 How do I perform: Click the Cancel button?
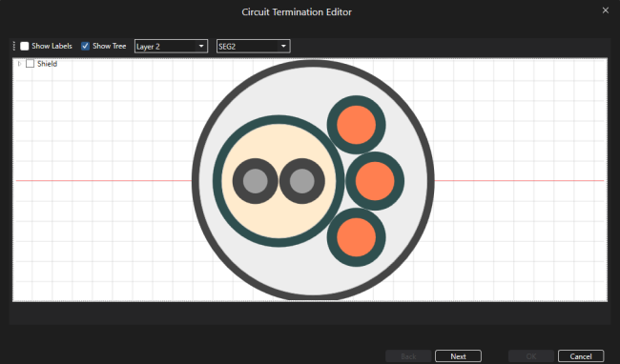(581, 356)
